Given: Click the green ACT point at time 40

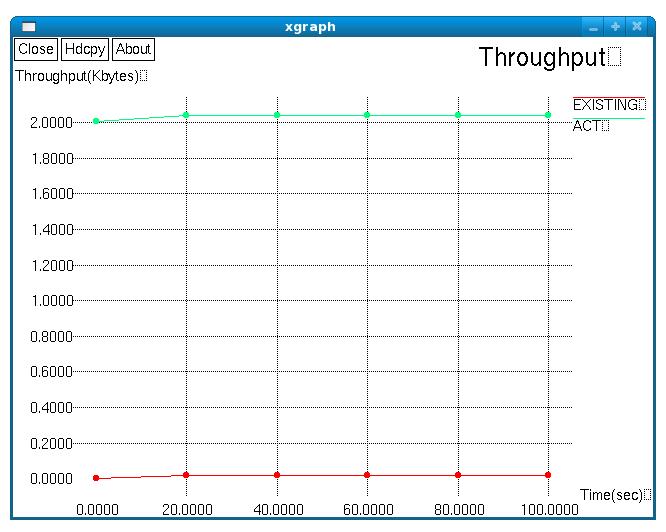Looking at the screenshot, I should tap(277, 115).
